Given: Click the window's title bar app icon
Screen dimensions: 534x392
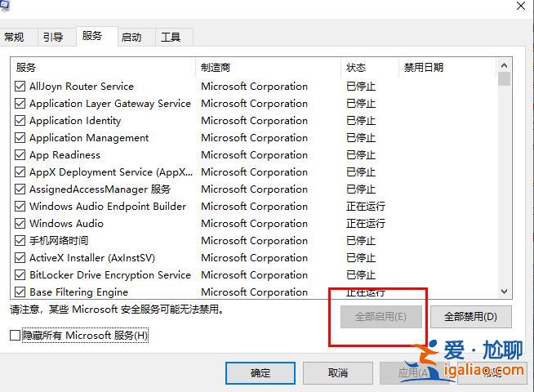Looking at the screenshot, I should pos(5,6).
